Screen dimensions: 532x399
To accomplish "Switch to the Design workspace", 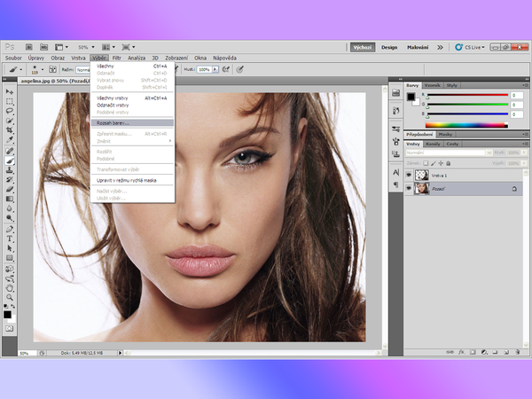I will [x=390, y=47].
